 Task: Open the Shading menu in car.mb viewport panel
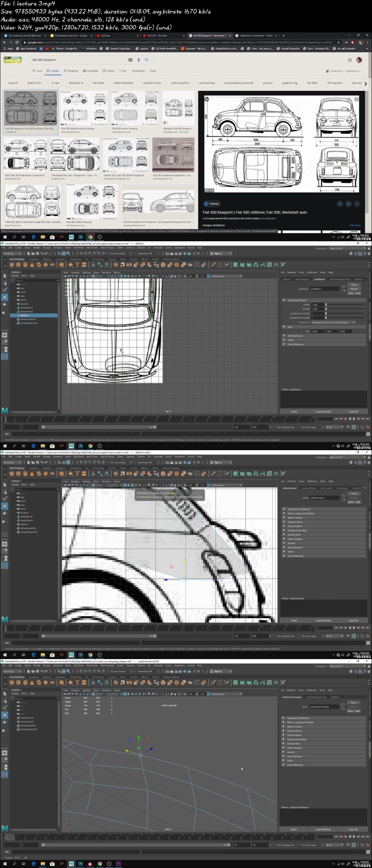(x=75, y=272)
